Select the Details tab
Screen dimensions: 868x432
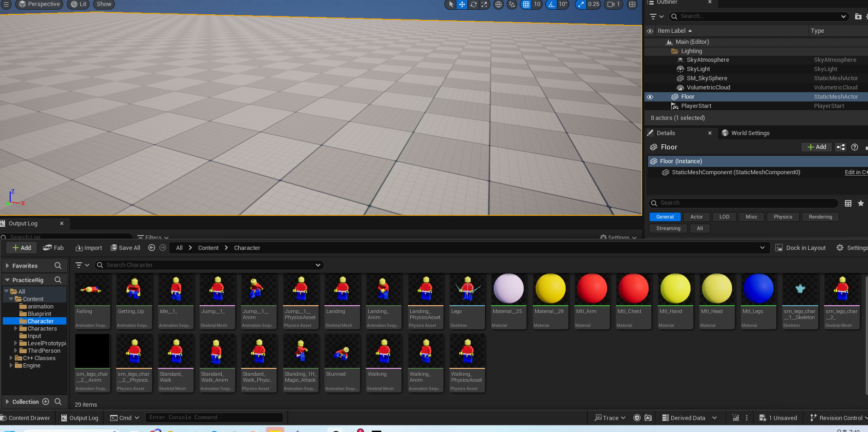point(666,133)
